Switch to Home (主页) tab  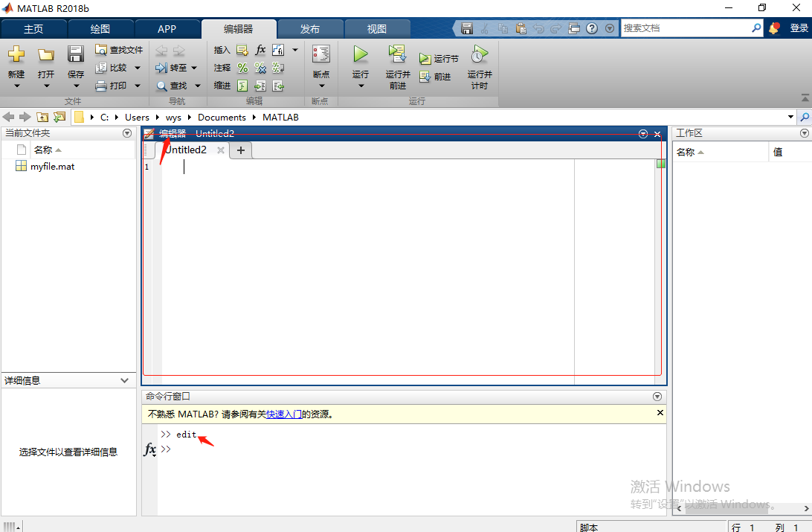point(33,29)
